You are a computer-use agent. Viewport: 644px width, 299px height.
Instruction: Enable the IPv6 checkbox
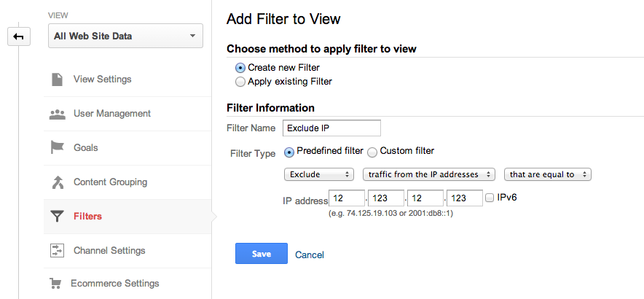(490, 198)
